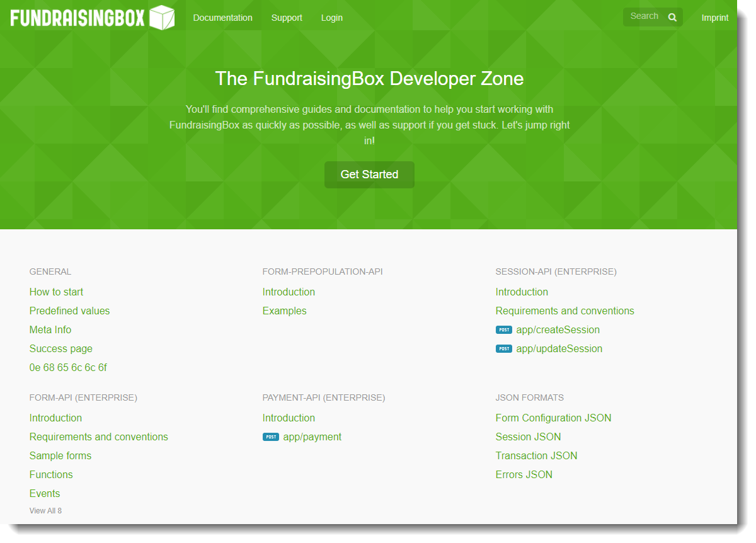Image resolution: width=756 pixels, height=543 pixels.
Task: Open the Transaction JSON page
Action: click(536, 455)
